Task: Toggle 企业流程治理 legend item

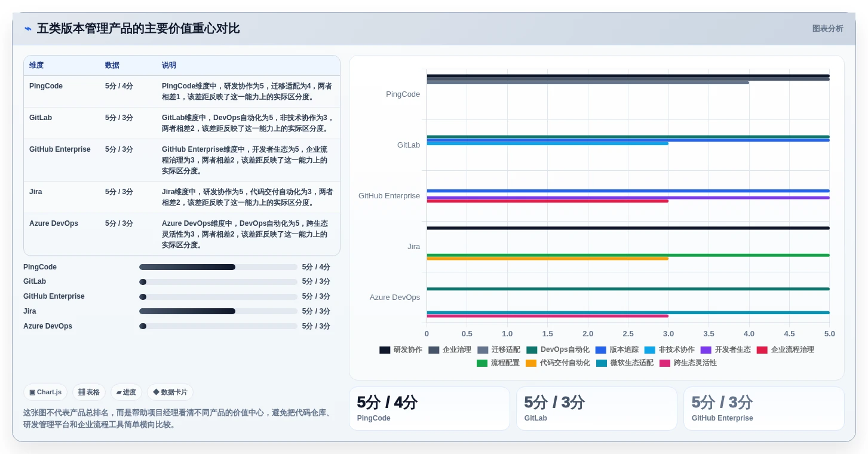Action: [786, 350]
